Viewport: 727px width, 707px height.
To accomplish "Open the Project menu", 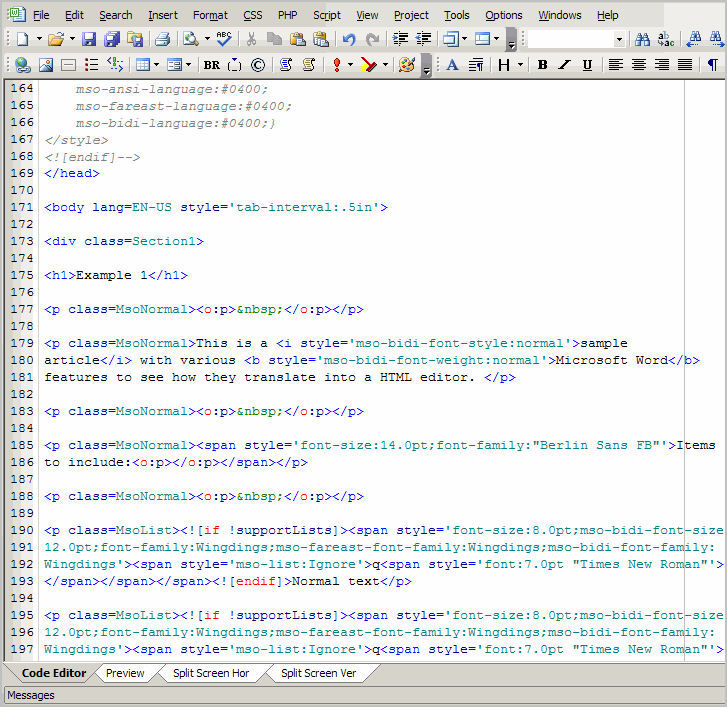I will pos(411,15).
